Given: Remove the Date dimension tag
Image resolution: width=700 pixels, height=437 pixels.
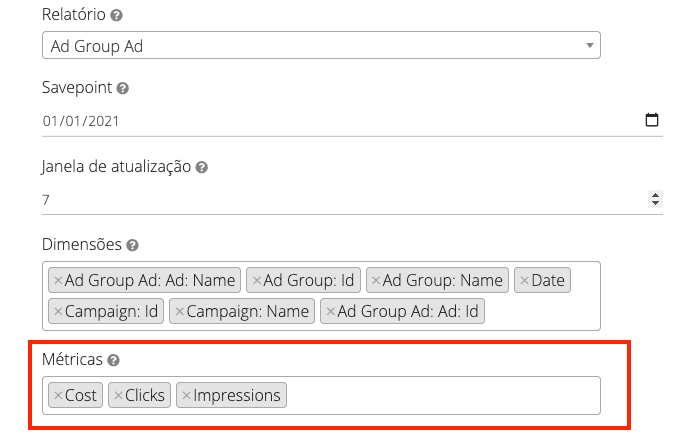Looking at the screenshot, I should pos(524,281).
